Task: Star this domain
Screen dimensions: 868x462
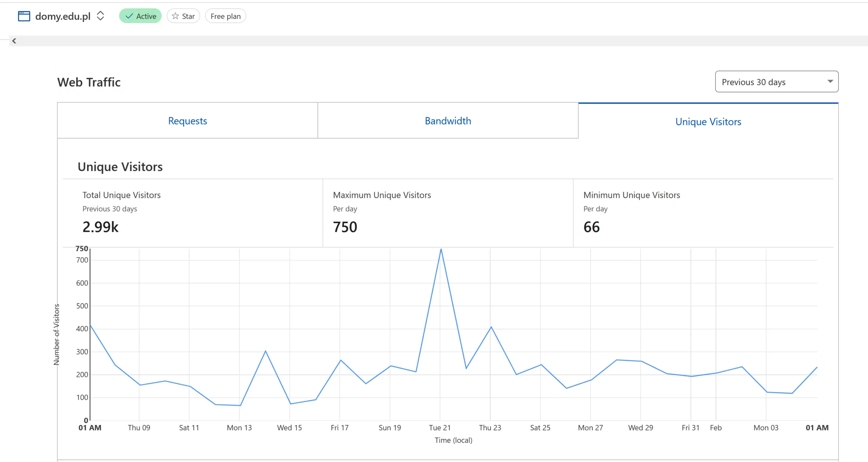Action: click(x=183, y=16)
